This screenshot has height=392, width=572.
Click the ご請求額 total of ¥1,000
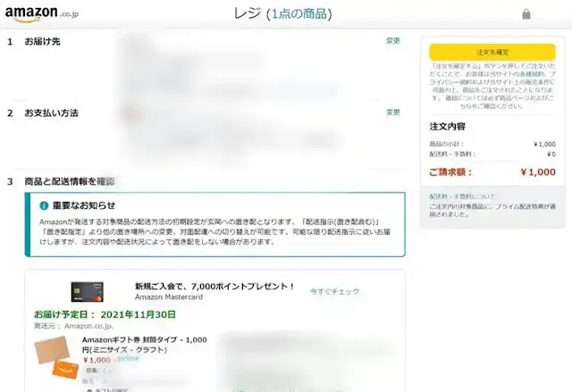point(492,172)
